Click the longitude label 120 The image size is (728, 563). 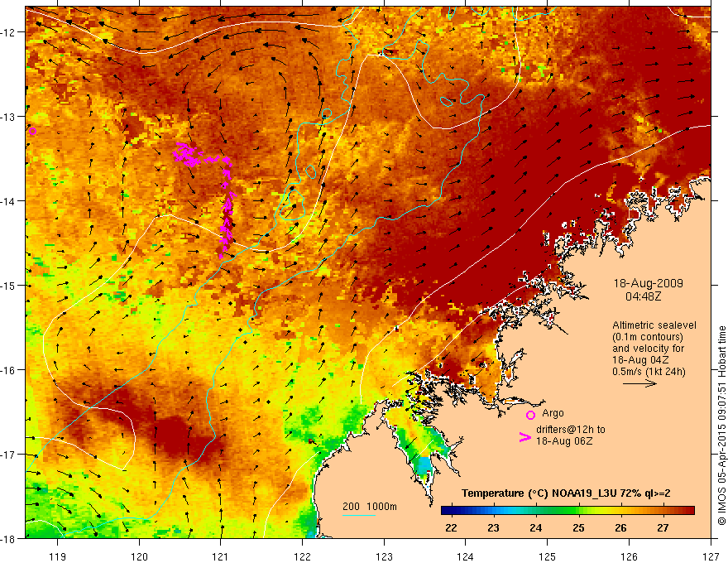(139, 556)
